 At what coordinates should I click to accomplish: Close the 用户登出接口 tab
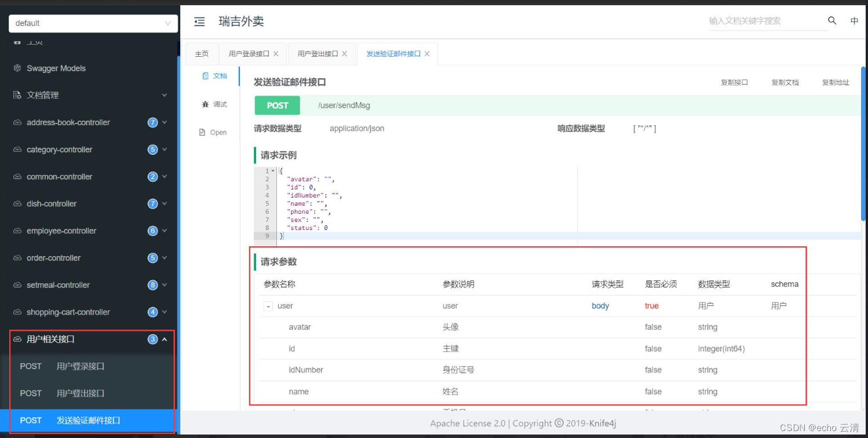point(344,54)
